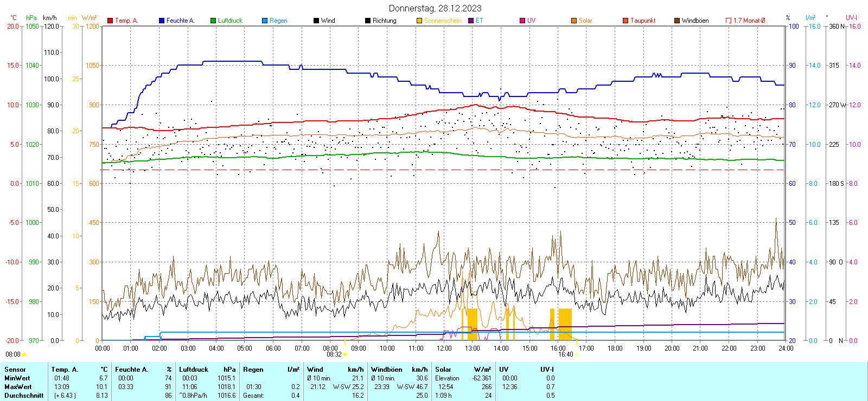Select the orange Solar legend marker
This screenshot has width=868, height=401.
[574, 21]
